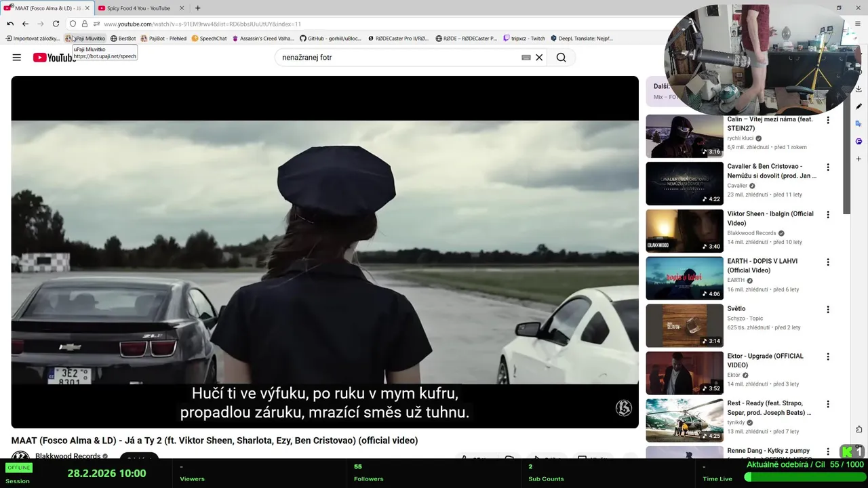Close the 'Spicy Food 4 You' tab
Viewport: 868px width, 488px height.
182,8
